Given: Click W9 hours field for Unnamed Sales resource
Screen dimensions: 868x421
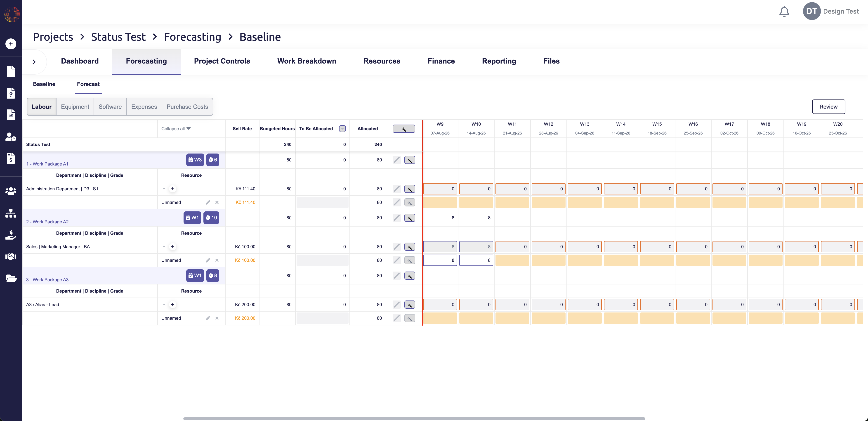Looking at the screenshot, I should [440, 260].
